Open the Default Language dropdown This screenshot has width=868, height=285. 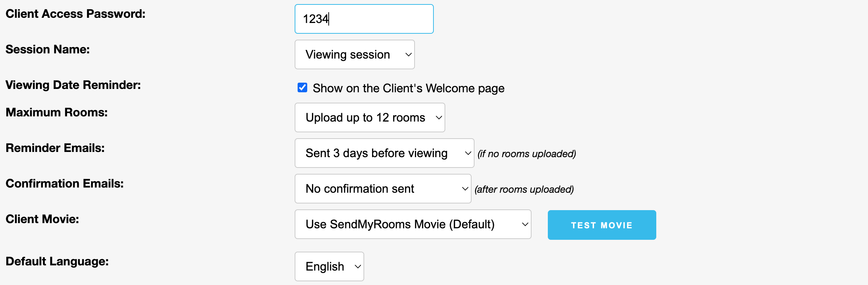point(329,266)
